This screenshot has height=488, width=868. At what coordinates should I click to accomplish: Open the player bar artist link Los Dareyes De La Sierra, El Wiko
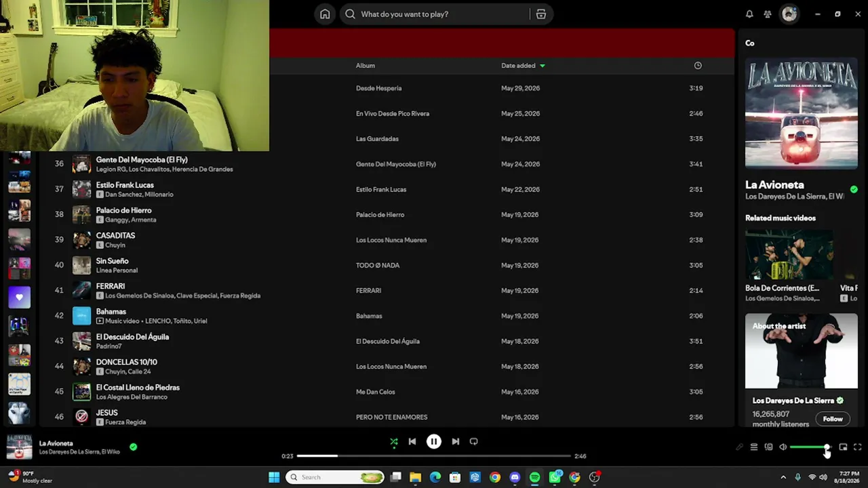point(79,452)
